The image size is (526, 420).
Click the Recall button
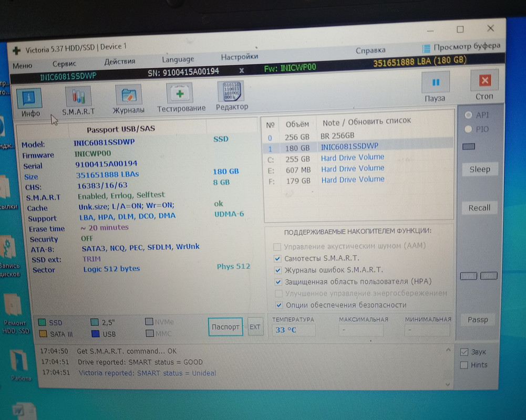click(x=479, y=208)
